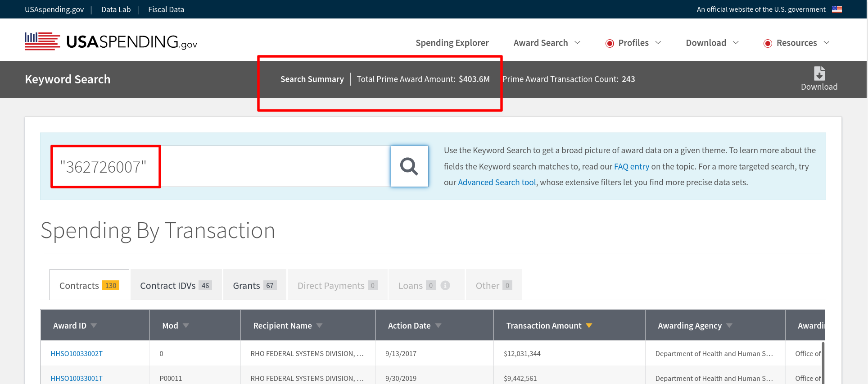The height and width of the screenshot is (384, 868).
Task: Open the Award Search menu
Action: click(x=541, y=43)
